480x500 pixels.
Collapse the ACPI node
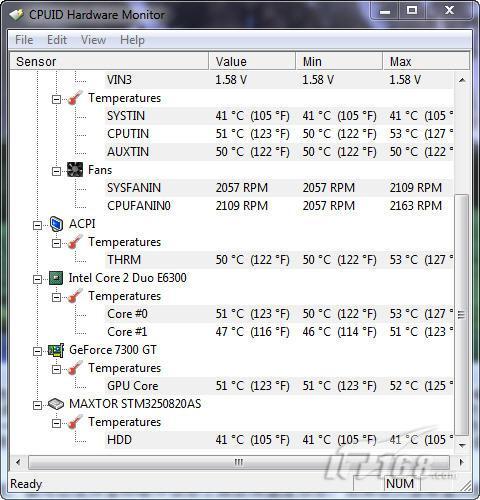[37, 226]
